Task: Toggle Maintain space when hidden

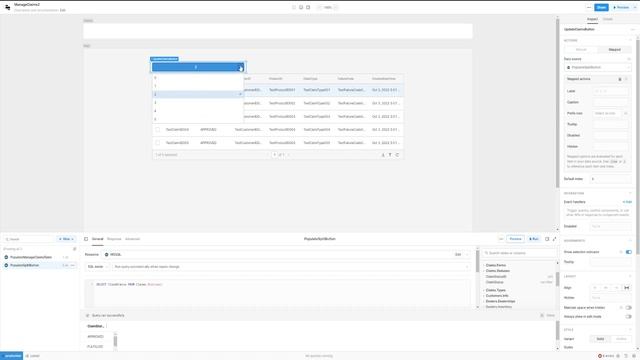Action: tap(629, 308)
